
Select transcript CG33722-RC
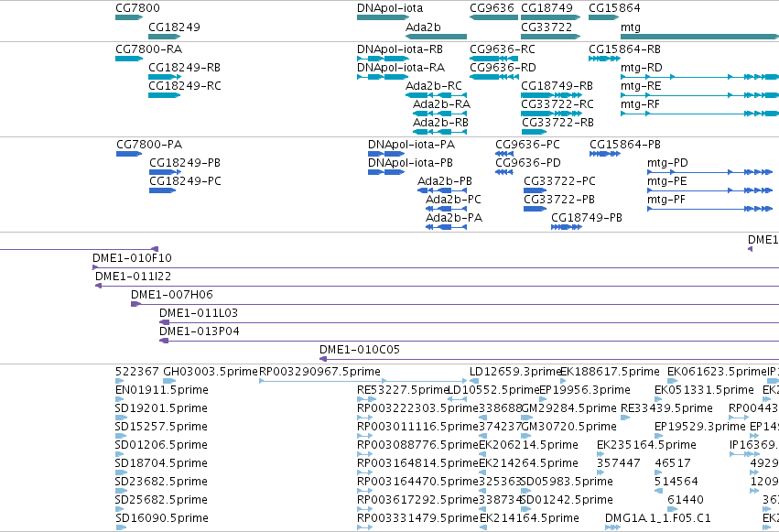tap(557, 104)
